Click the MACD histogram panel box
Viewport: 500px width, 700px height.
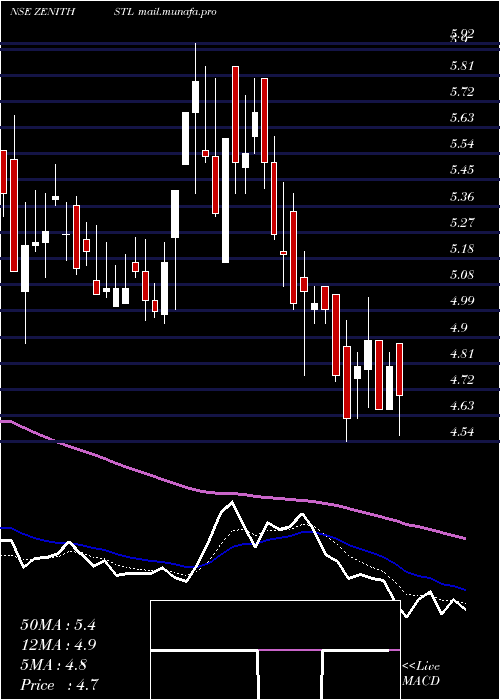tap(275, 650)
